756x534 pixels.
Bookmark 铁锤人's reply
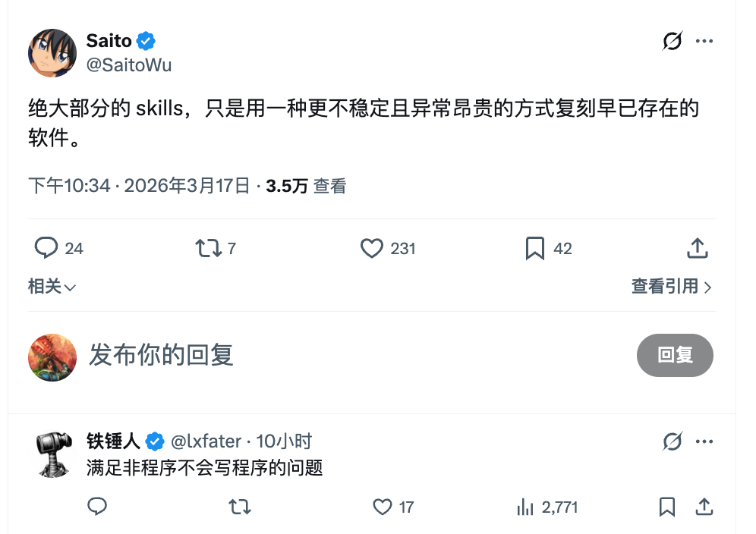click(667, 507)
